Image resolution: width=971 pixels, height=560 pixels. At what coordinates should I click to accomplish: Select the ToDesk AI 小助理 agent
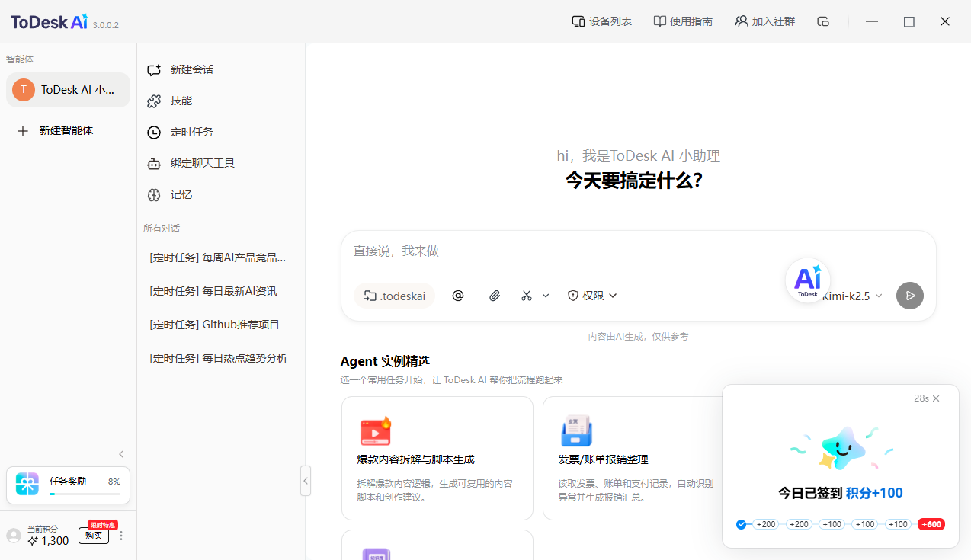tap(69, 90)
